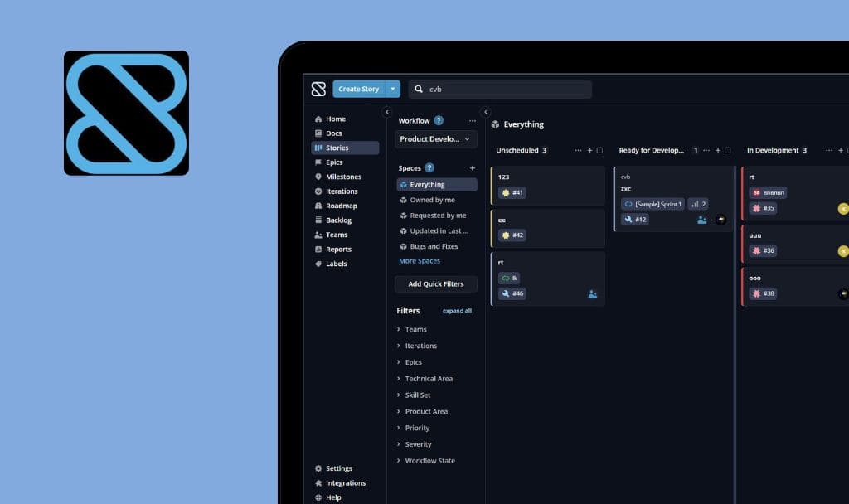The height and width of the screenshot is (504, 849).
Task: Click Add Quick Filters button
Action: (436, 283)
